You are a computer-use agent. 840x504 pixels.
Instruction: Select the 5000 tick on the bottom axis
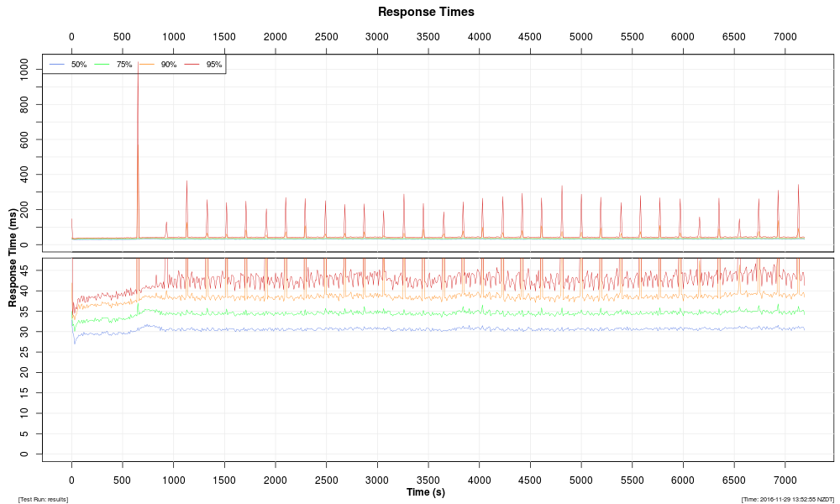(581, 480)
